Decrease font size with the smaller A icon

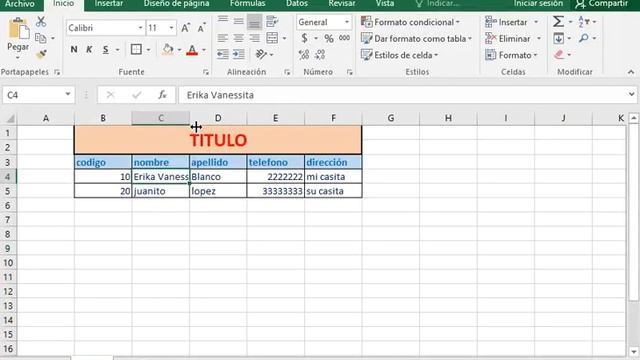(201, 28)
